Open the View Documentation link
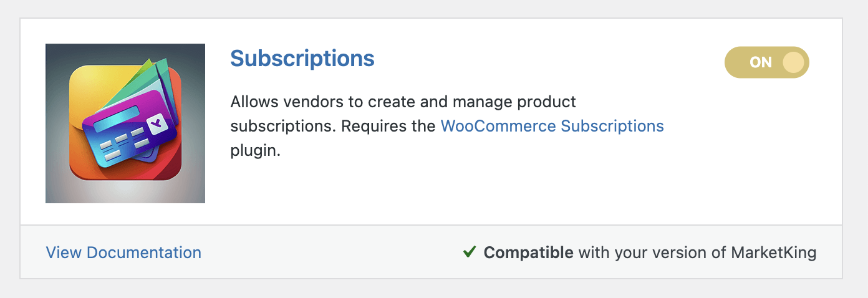The height and width of the screenshot is (298, 868). 123,252
